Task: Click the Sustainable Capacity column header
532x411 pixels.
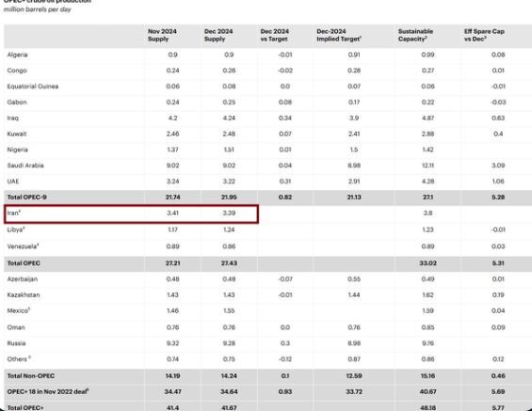Action: [415, 35]
